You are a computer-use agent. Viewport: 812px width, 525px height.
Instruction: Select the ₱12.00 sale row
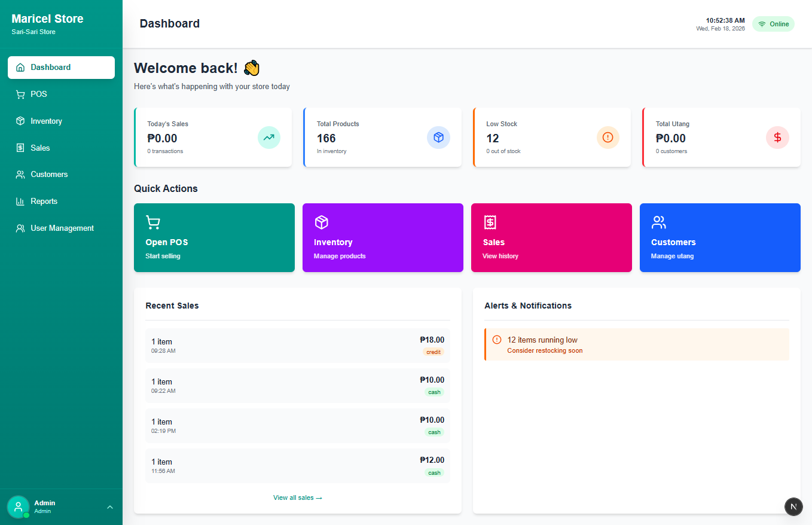click(298, 466)
